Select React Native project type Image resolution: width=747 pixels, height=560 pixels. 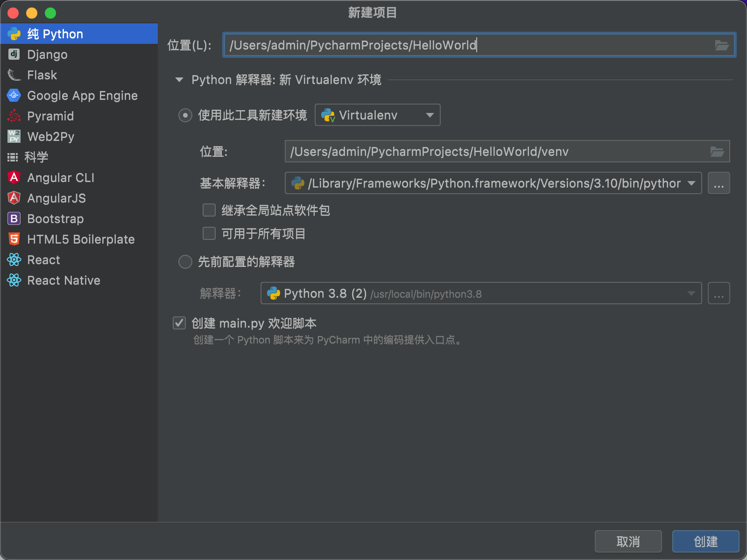pos(63,280)
